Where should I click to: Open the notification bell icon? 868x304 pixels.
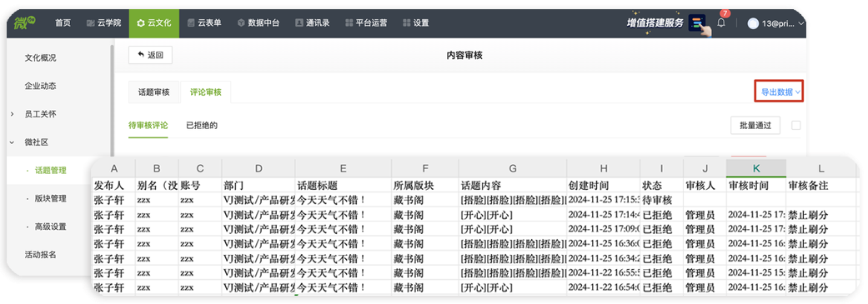coord(720,23)
